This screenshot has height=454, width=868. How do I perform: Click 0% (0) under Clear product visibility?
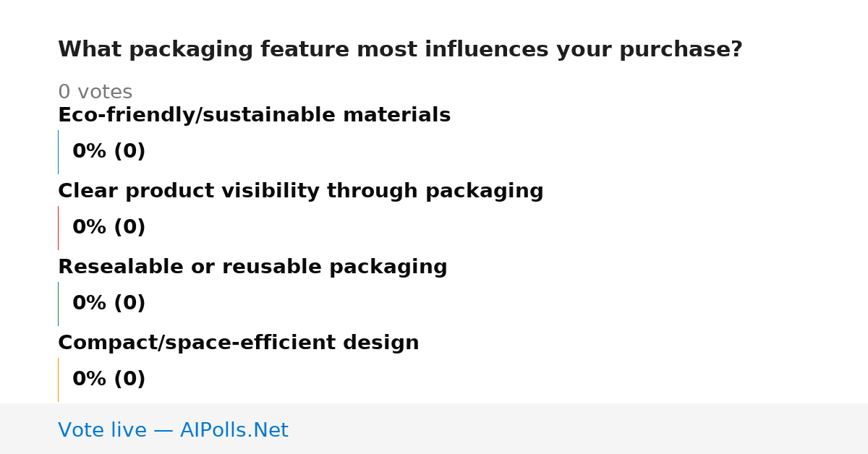tap(109, 228)
